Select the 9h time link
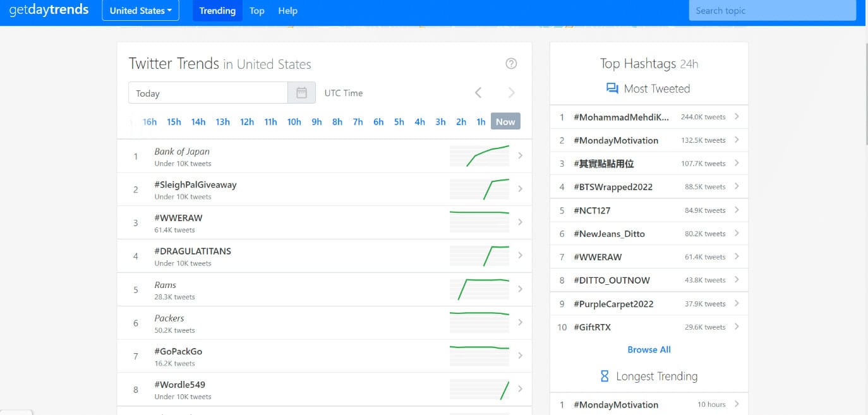The height and width of the screenshot is (415, 868). click(316, 122)
